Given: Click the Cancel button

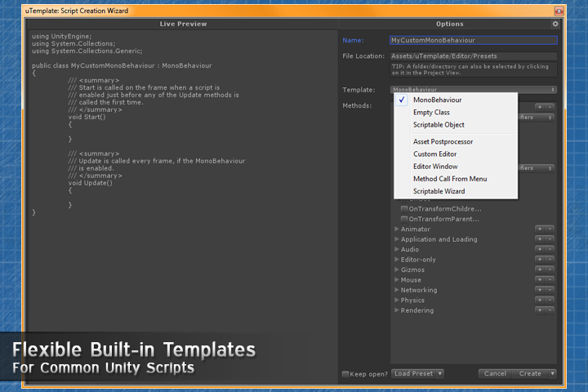Looking at the screenshot, I should pos(495,374).
